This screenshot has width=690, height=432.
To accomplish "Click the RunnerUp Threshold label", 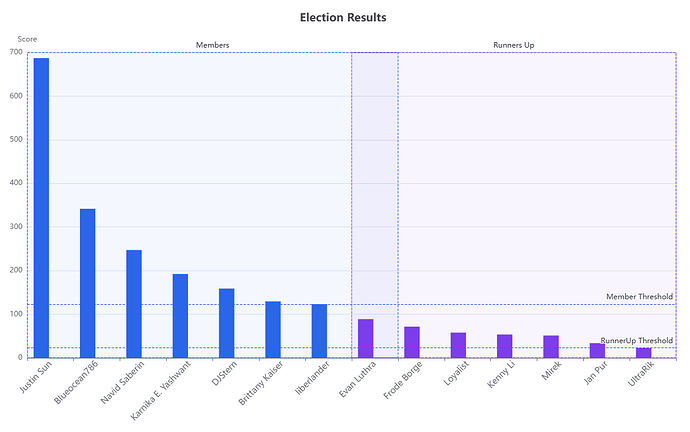I will (636, 341).
